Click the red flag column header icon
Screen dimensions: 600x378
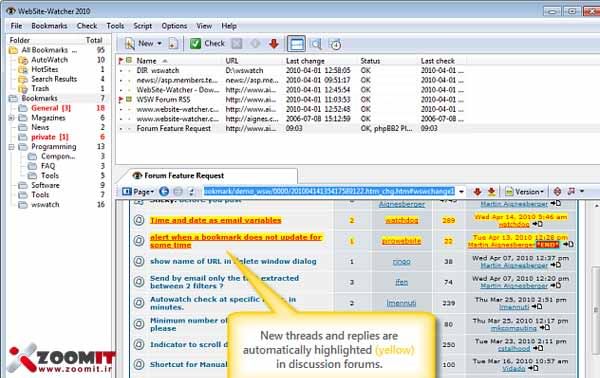point(121,61)
